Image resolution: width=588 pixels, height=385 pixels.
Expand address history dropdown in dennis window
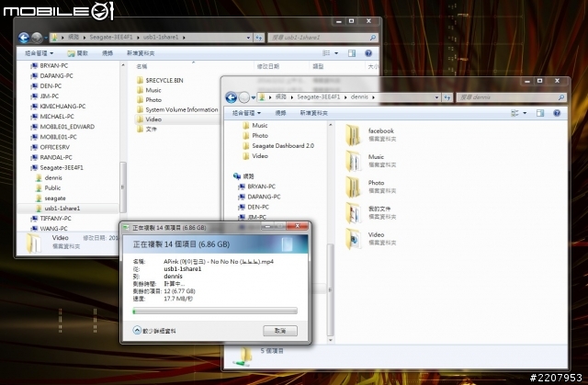tap(436, 97)
